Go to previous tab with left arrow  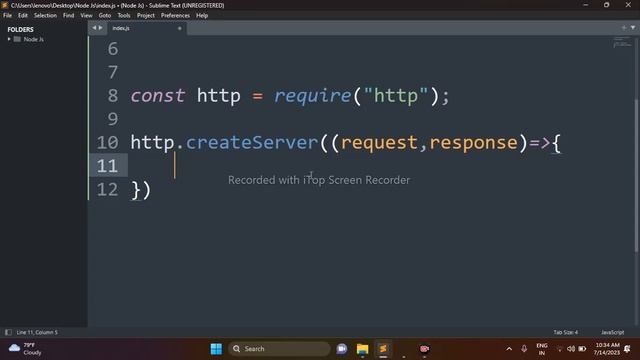[94, 28]
